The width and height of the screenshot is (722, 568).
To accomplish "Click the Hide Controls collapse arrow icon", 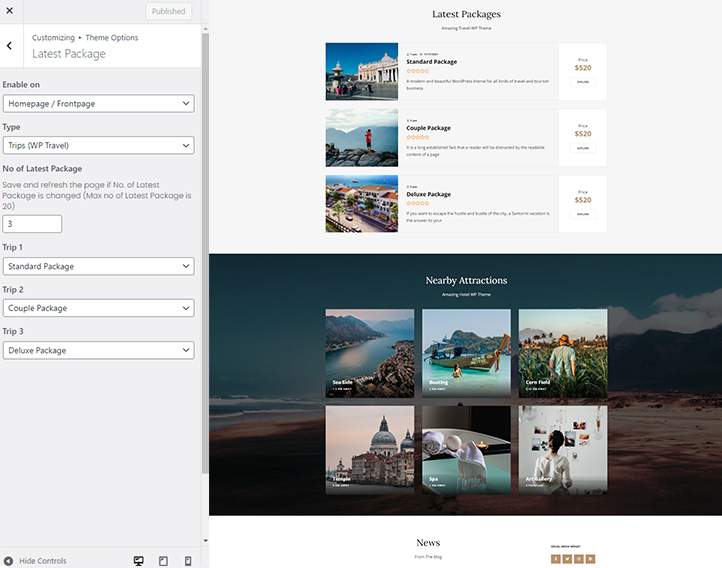I will [9, 561].
